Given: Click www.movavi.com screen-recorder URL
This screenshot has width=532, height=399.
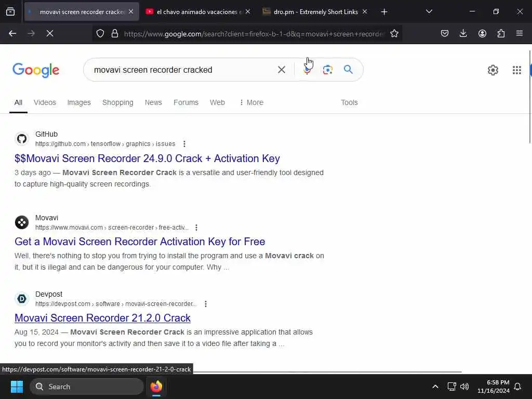Looking at the screenshot, I should (x=112, y=228).
